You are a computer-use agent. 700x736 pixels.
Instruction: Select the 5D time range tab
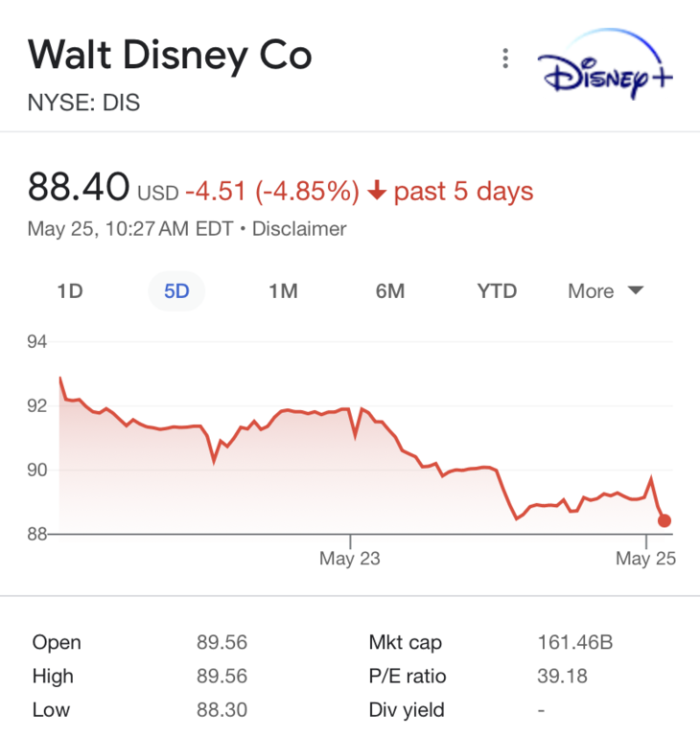pyautogui.click(x=176, y=291)
